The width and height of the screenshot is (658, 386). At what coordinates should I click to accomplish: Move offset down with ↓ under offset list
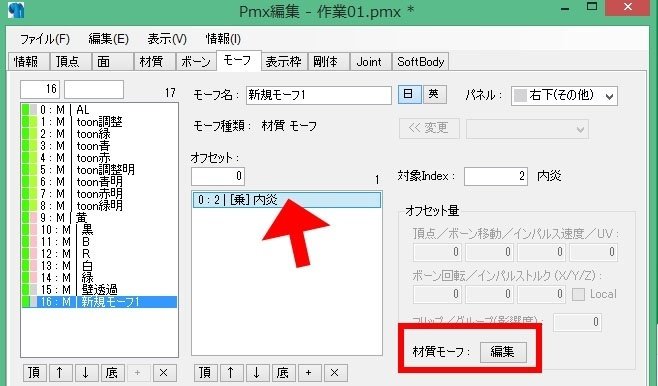257,373
